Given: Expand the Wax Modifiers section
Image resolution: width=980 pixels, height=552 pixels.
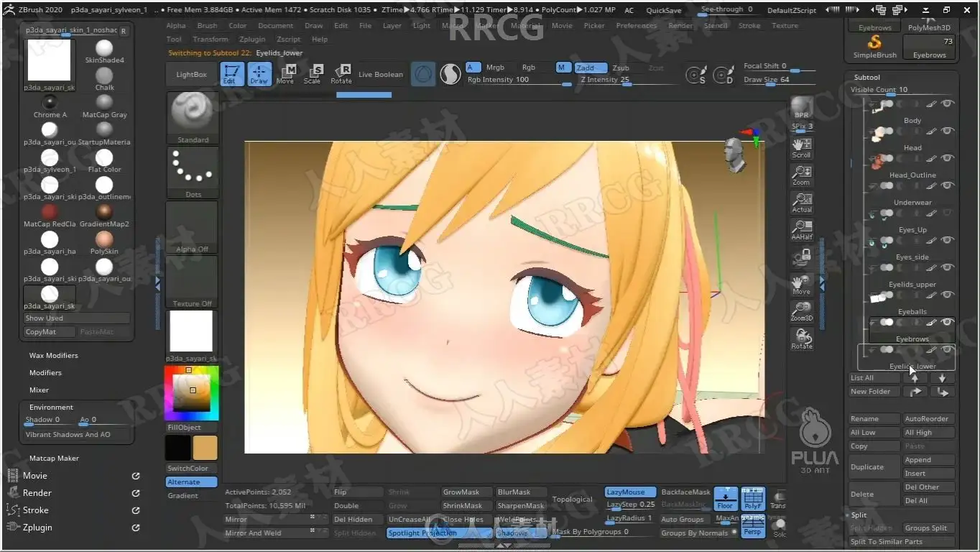Looking at the screenshot, I should (x=53, y=355).
